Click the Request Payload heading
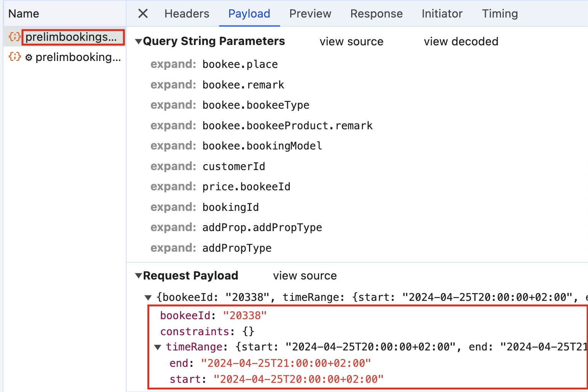The width and height of the screenshot is (588, 392). pyautogui.click(x=191, y=276)
